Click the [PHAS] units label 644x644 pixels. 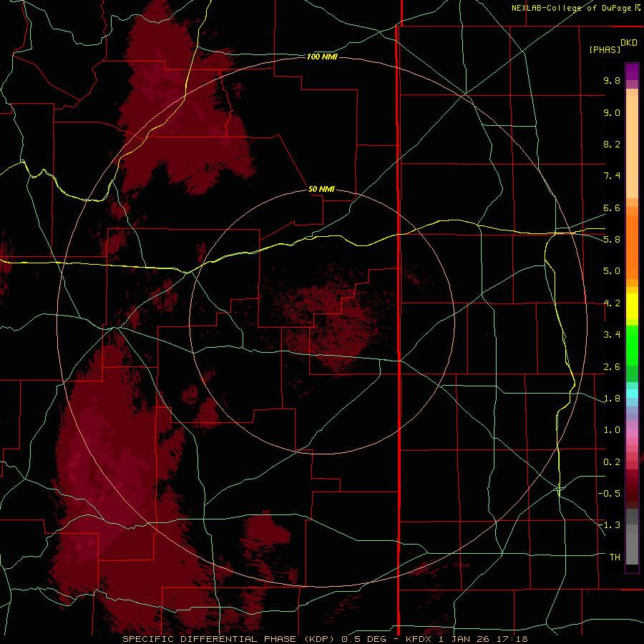(x=605, y=49)
